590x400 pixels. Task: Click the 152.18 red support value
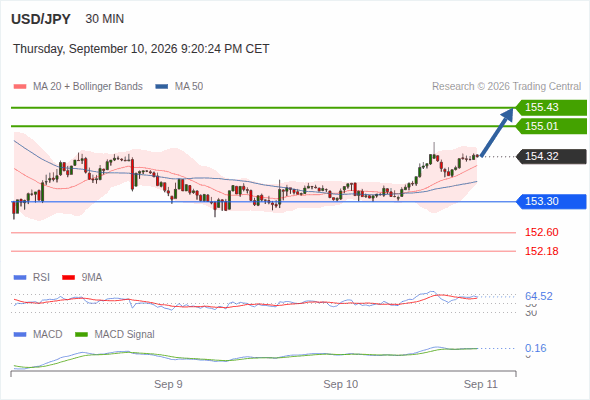(x=542, y=251)
